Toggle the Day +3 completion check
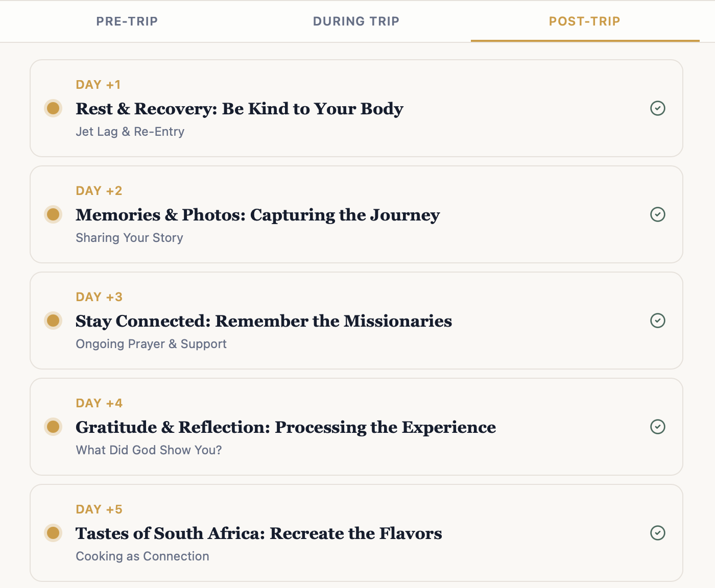The width and height of the screenshot is (715, 588). [x=658, y=321]
